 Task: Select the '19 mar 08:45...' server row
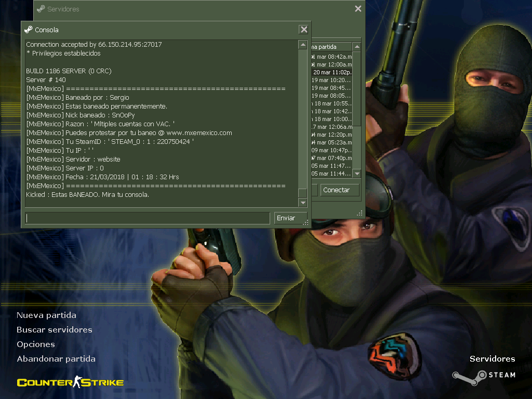coord(331,88)
